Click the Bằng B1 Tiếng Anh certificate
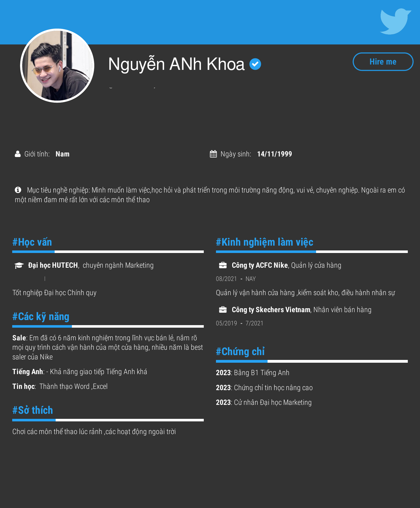420x508 pixels. click(x=261, y=373)
